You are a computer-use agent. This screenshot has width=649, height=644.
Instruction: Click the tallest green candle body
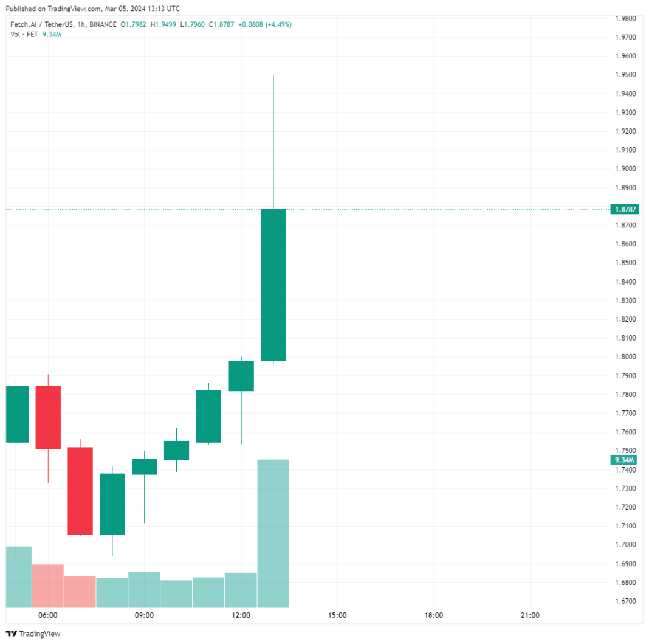[273, 285]
